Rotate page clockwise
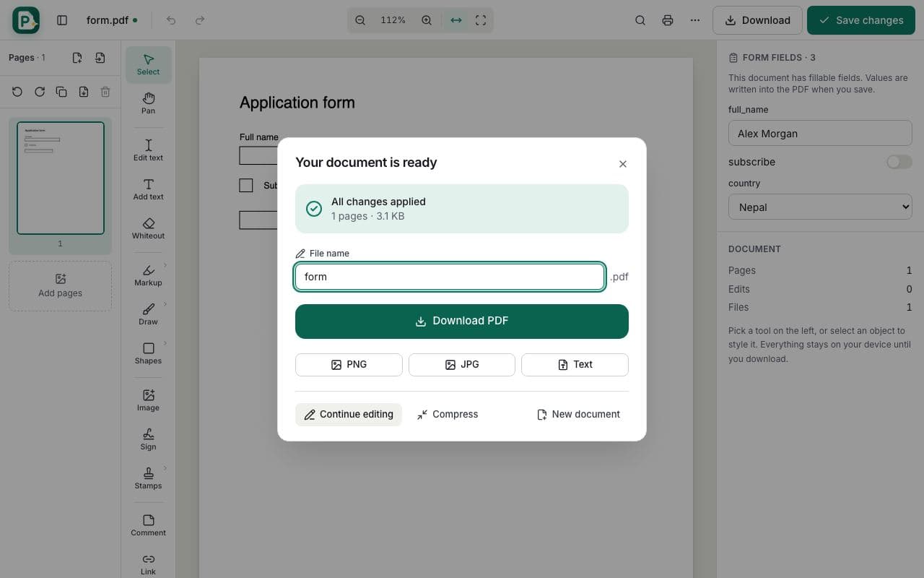 (x=40, y=92)
